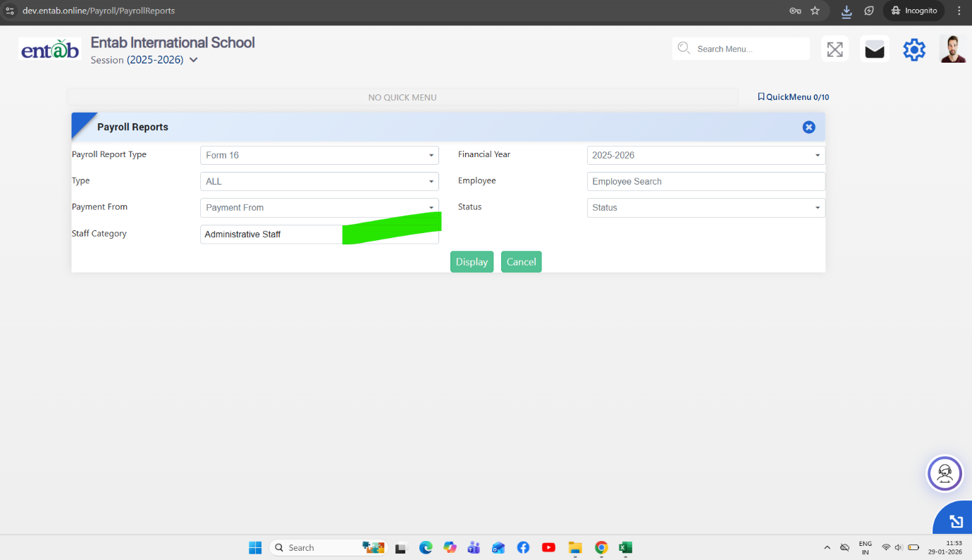Focus the Employee Search field

tap(706, 181)
